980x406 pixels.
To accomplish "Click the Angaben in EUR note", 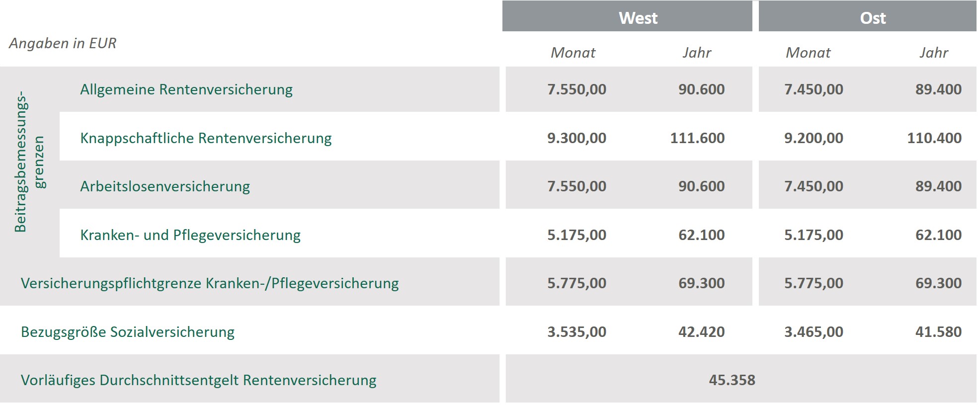I will click(x=63, y=43).
